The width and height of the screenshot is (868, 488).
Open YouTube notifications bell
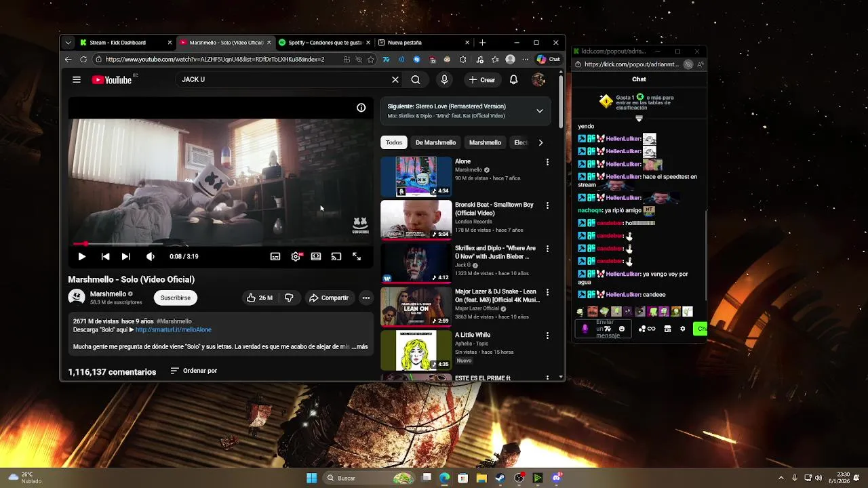(x=513, y=80)
